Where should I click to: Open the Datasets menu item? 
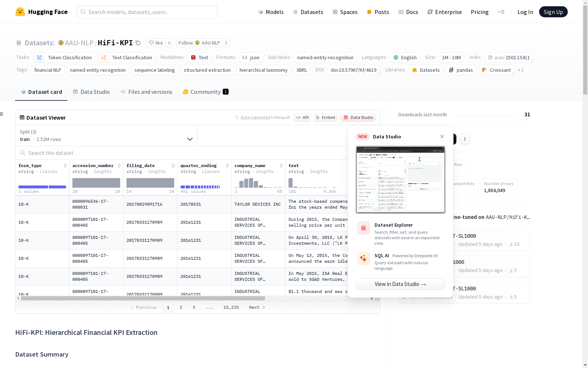click(308, 12)
